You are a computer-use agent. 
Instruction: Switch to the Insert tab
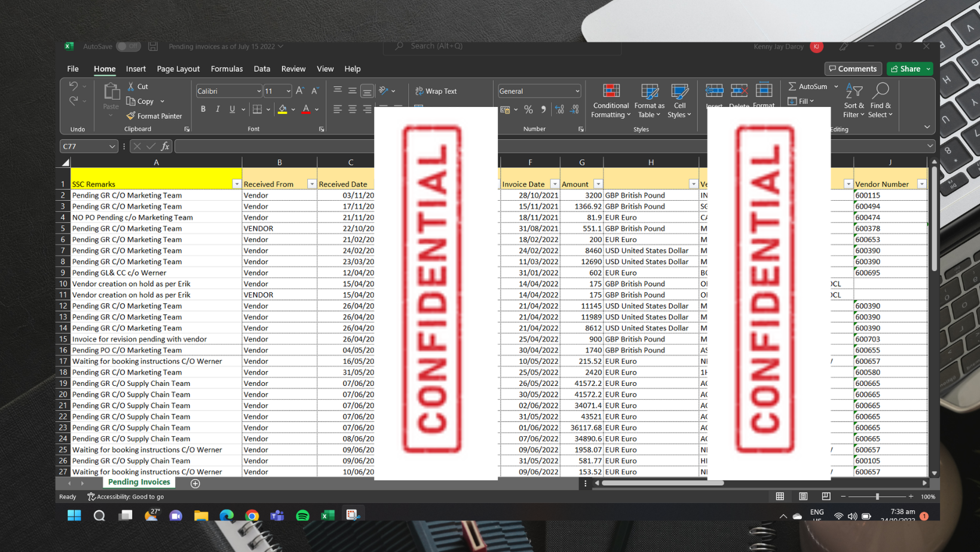click(136, 69)
